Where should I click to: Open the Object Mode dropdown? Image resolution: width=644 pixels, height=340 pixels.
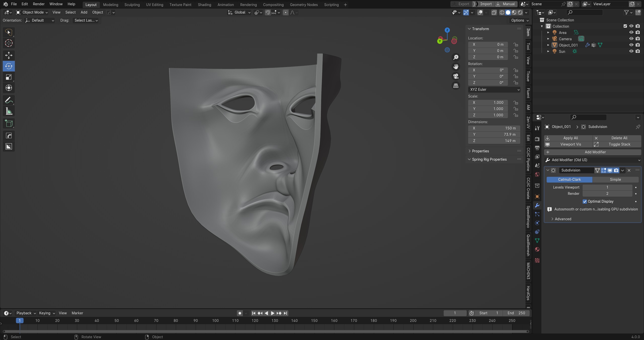[32, 12]
